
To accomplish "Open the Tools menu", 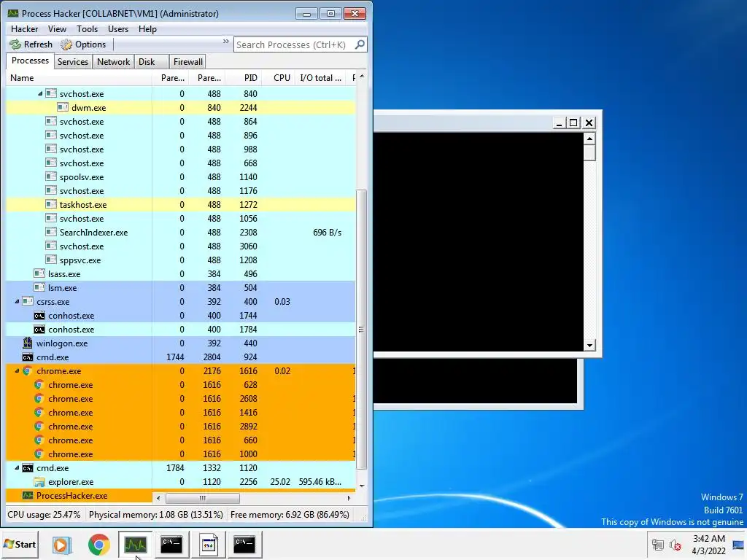I will coord(87,29).
